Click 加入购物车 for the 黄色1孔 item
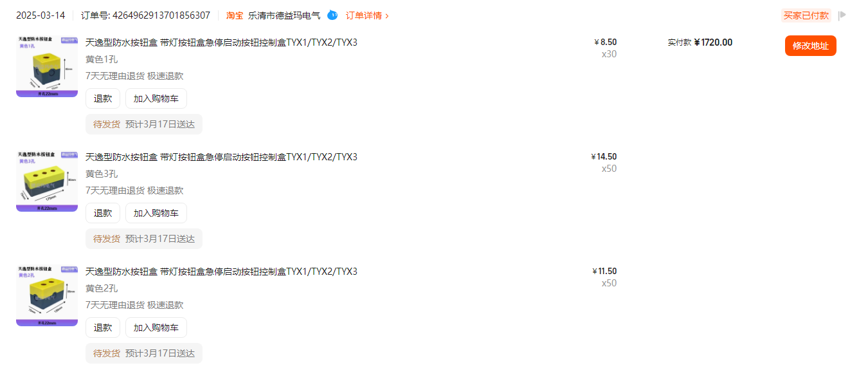 [156, 98]
